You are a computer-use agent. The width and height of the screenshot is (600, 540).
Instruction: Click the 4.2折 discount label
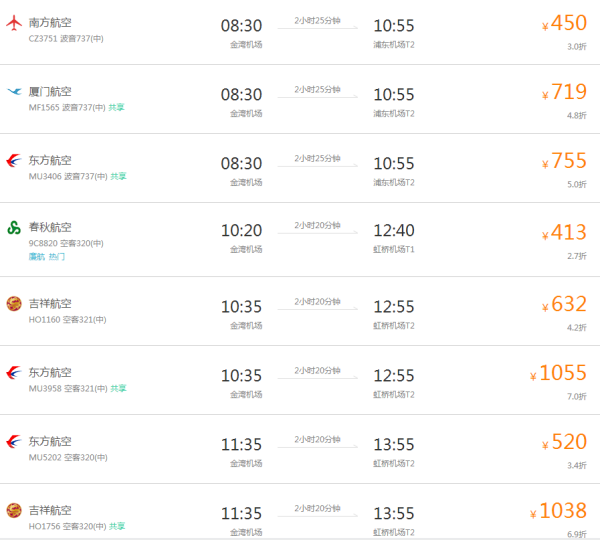(x=577, y=328)
